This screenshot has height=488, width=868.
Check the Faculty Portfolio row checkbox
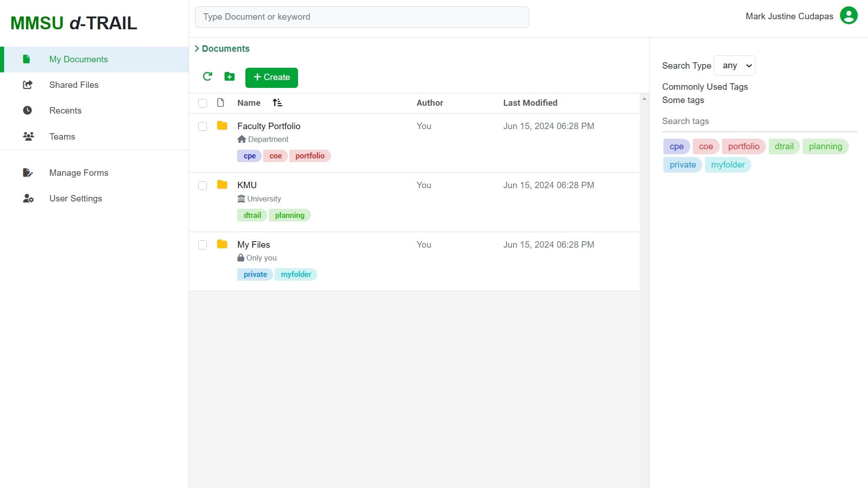point(202,126)
